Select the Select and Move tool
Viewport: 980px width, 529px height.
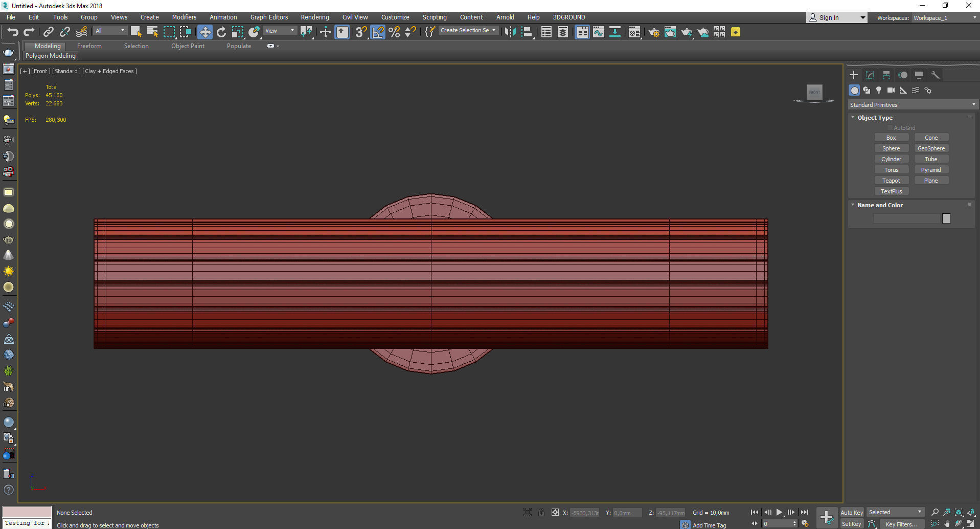coord(204,32)
